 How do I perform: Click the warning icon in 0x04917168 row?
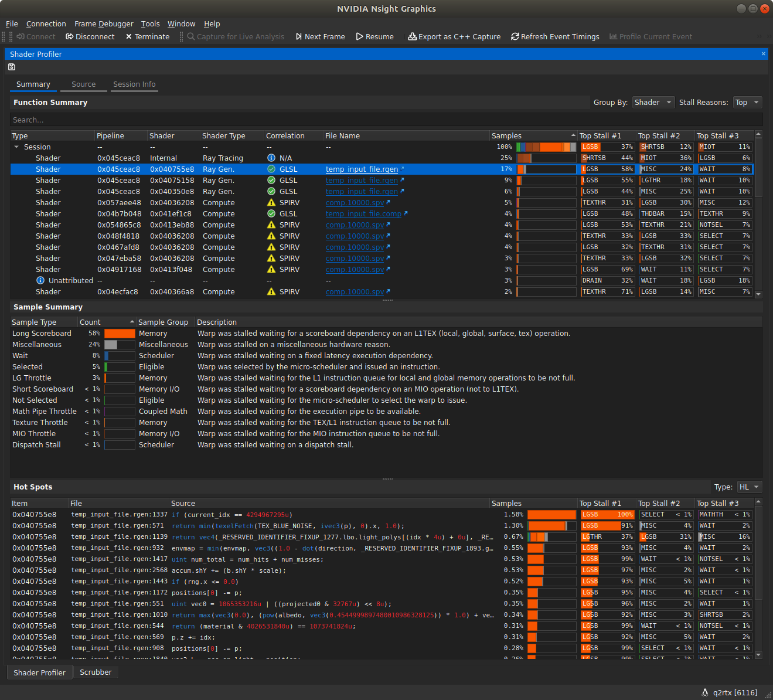[x=271, y=269]
